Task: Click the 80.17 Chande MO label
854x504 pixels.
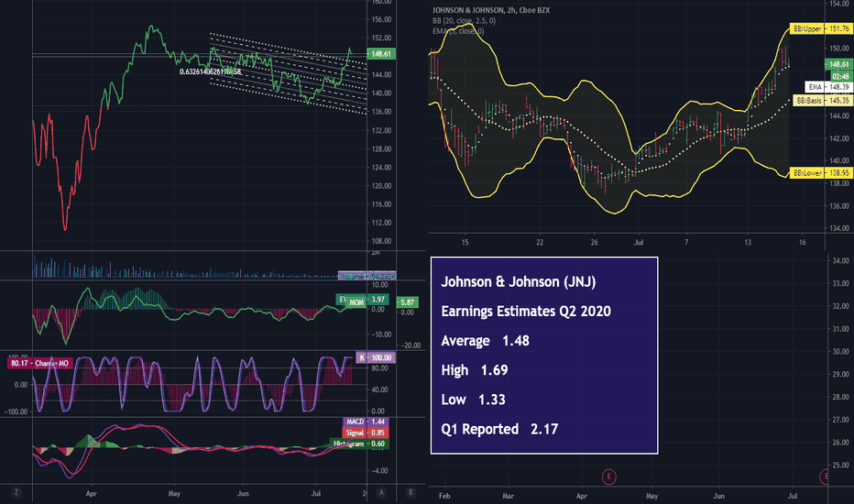Action: point(39,363)
